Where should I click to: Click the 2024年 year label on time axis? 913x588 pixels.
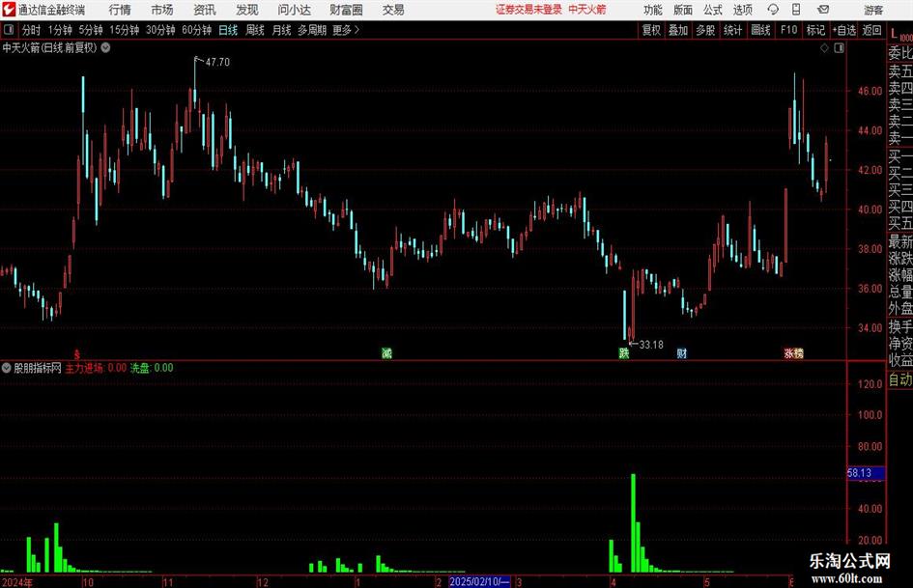tap(16, 582)
